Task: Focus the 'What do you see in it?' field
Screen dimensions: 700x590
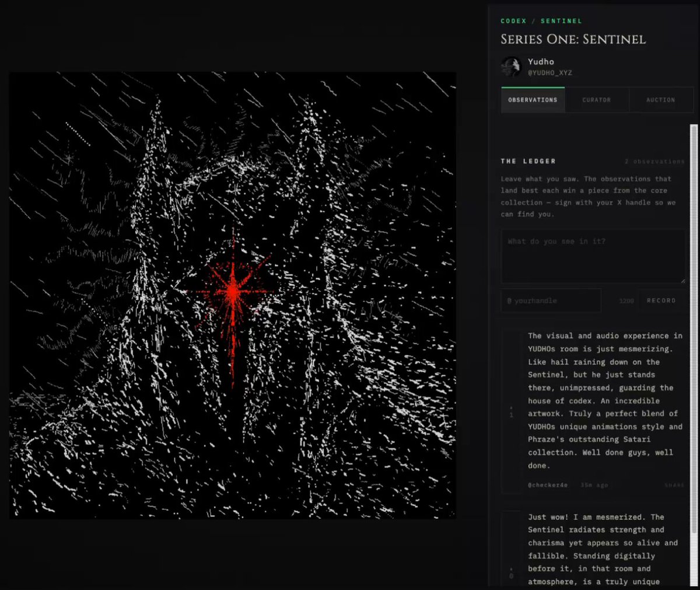Action: tap(593, 256)
